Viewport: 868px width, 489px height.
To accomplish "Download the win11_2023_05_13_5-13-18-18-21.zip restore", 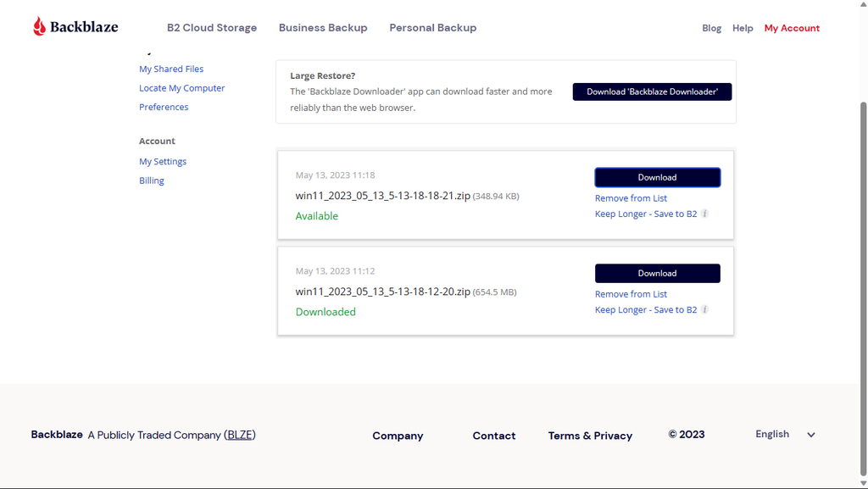I will pyautogui.click(x=657, y=177).
